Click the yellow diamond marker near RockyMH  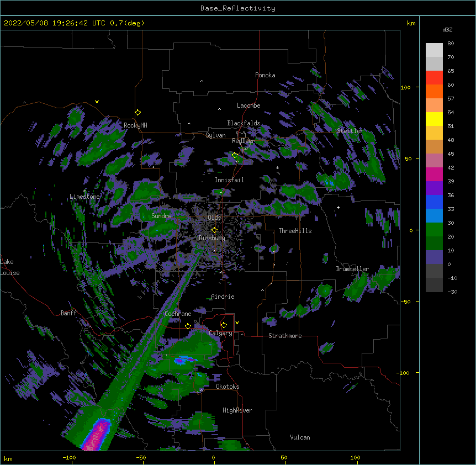tap(138, 113)
